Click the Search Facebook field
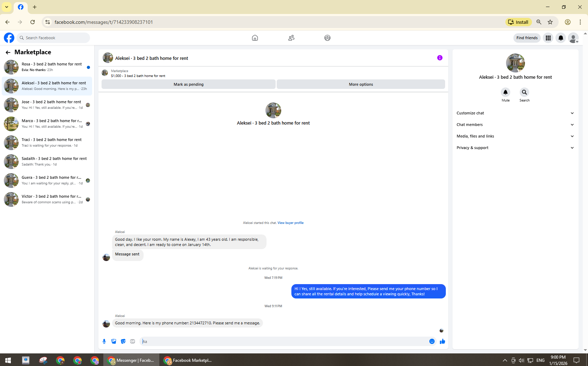This screenshot has height=366, width=588. click(53, 38)
